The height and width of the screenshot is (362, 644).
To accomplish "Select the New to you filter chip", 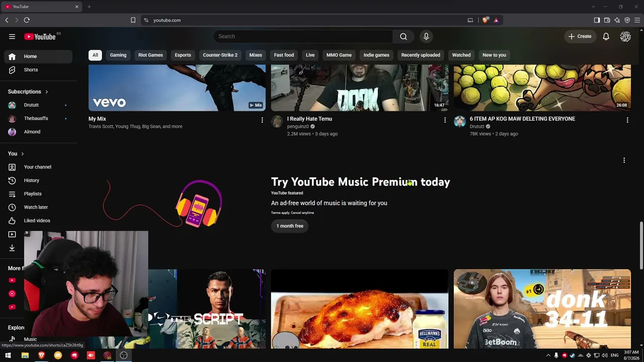I will (x=495, y=55).
